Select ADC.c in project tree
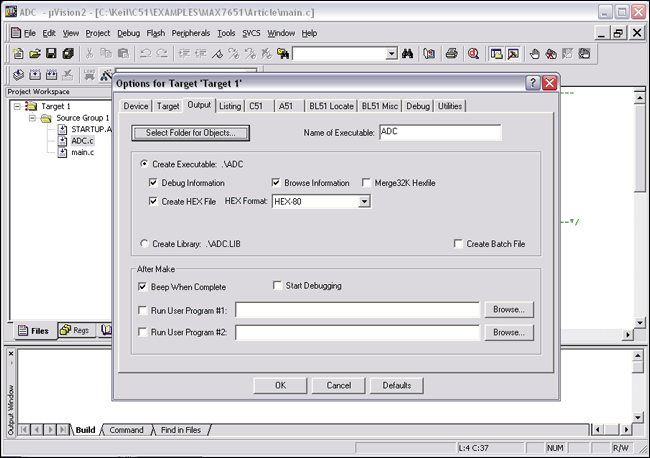This screenshot has width=650, height=458. [x=82, y=141]
